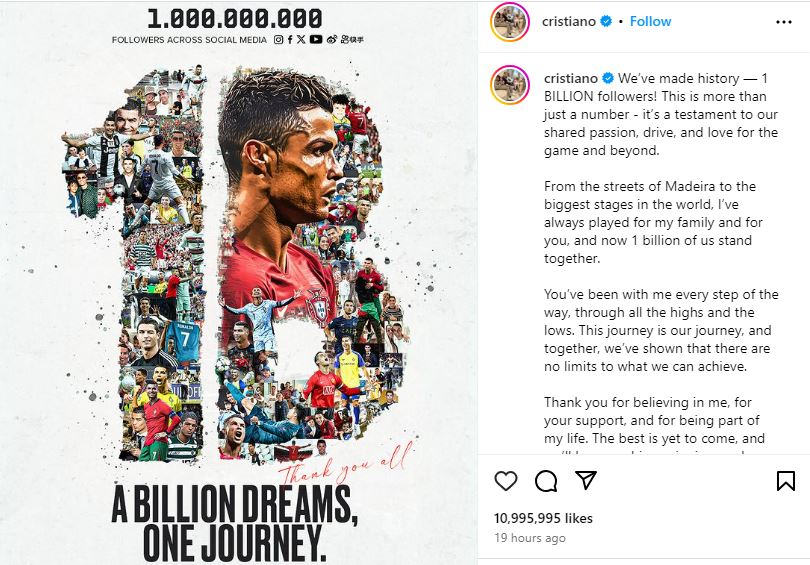
Task: Click the verified badge in the caption
Action: [x=608, y=78]
